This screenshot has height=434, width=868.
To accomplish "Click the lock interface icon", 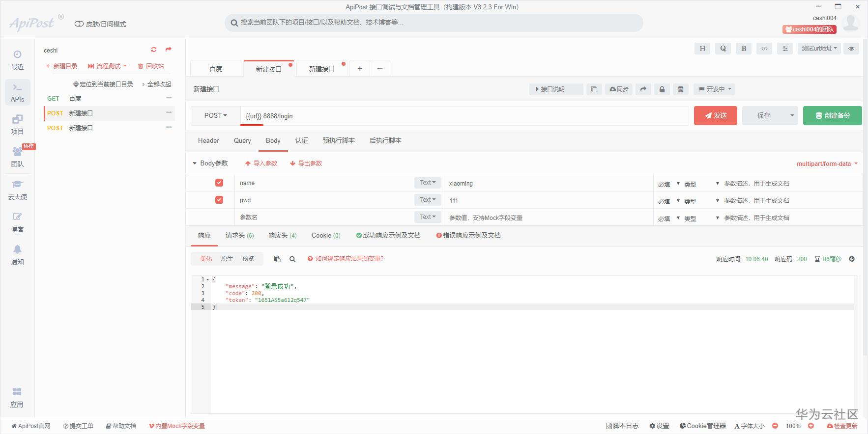I will 662,89.
